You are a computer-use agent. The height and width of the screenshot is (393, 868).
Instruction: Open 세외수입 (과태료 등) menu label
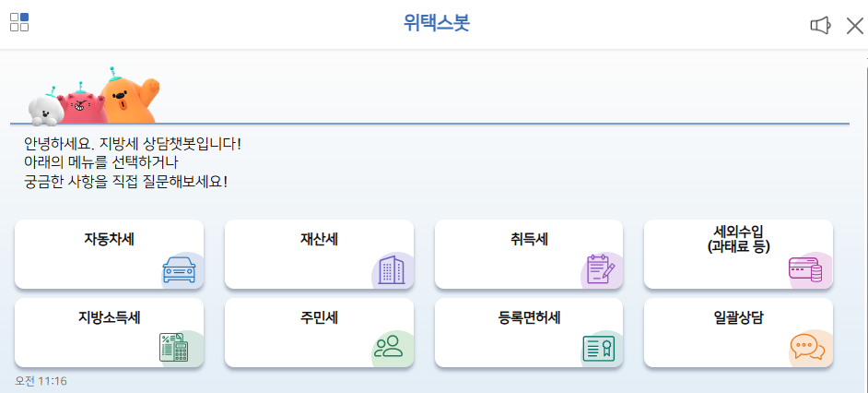tap(738, 239)
